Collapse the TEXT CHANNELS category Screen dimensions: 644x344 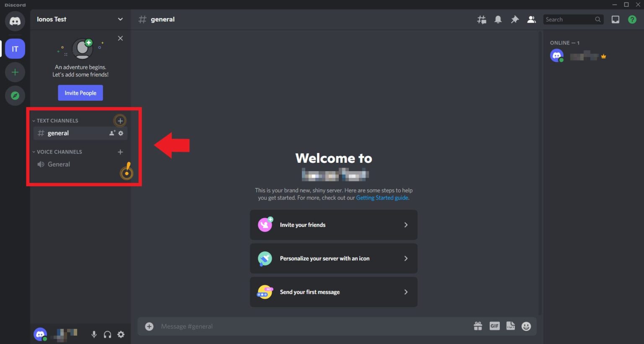pos(57,120)
